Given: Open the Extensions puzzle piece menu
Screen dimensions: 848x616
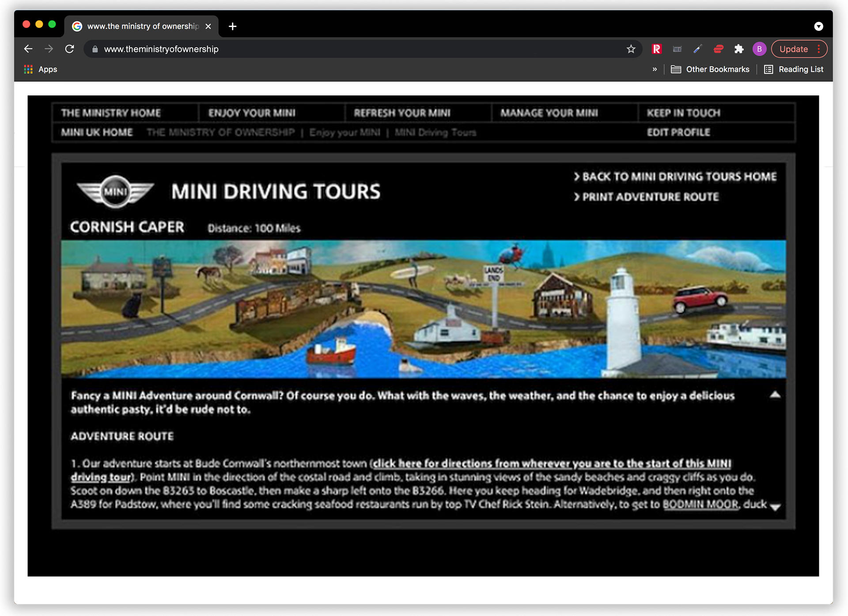Looking at the screenshot, I should (739, 49).
